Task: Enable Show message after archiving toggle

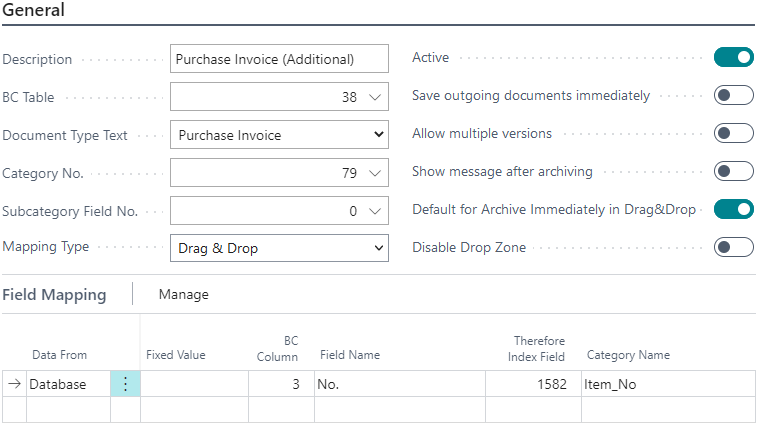Action: [x=733, y=171]
